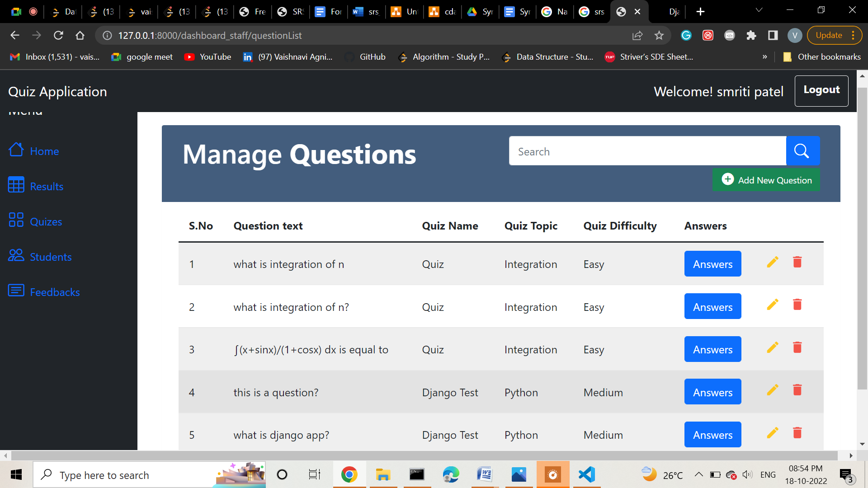The image size is (868, 488).
Task: Open Visual Studio Code from taskbar
Action: click(x=587, y=474)
